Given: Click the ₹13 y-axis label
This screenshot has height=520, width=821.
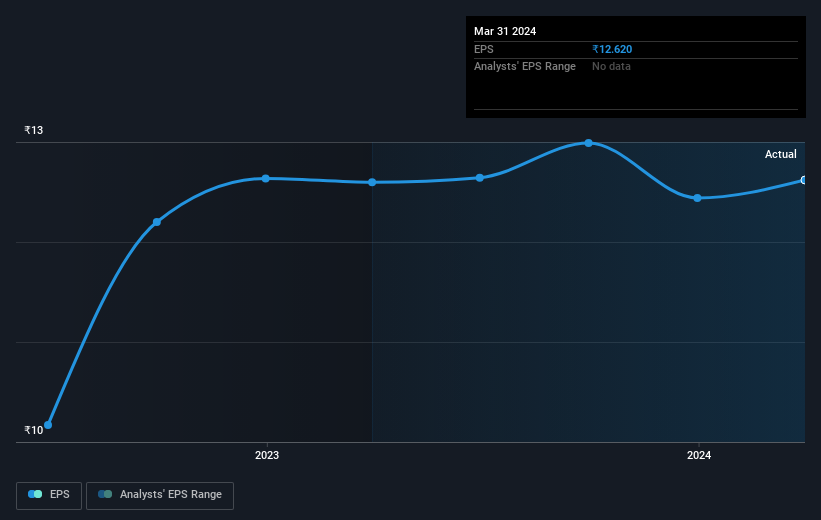Looking at the screenshot, I should [x=34, y=130].
